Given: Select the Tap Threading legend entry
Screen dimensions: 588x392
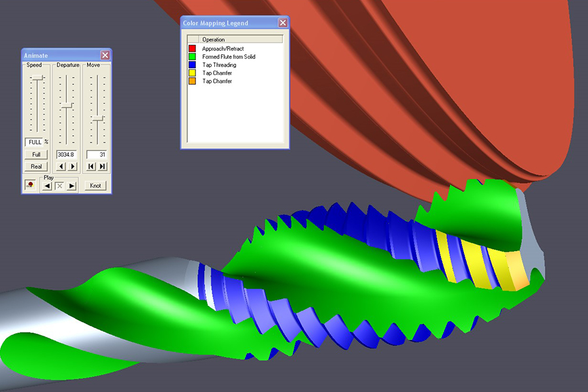Looking at the screenshot, I should coord(219,65).
